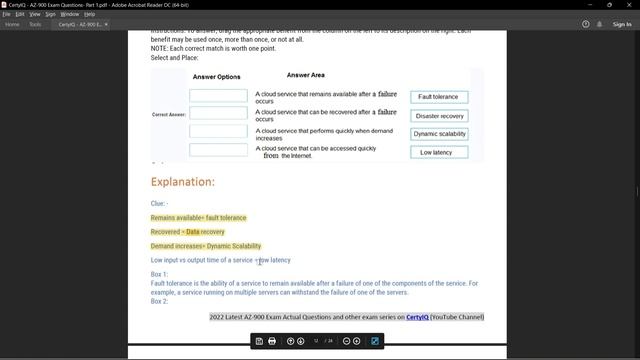Click the 'Box 2:' label
Screen dimensions: 640x360
click(159, 301)
